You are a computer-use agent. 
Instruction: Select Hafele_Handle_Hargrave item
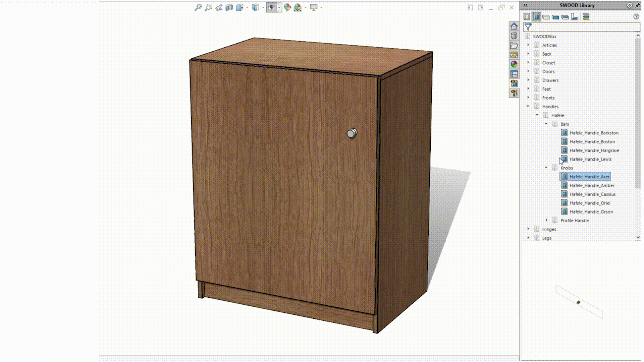click(594, 150)
